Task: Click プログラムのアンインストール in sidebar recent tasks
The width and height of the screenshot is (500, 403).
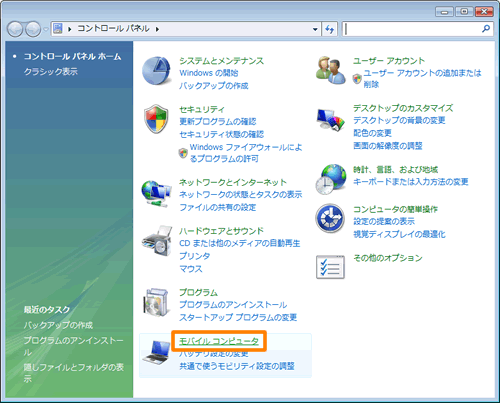Action: [73, 346]
